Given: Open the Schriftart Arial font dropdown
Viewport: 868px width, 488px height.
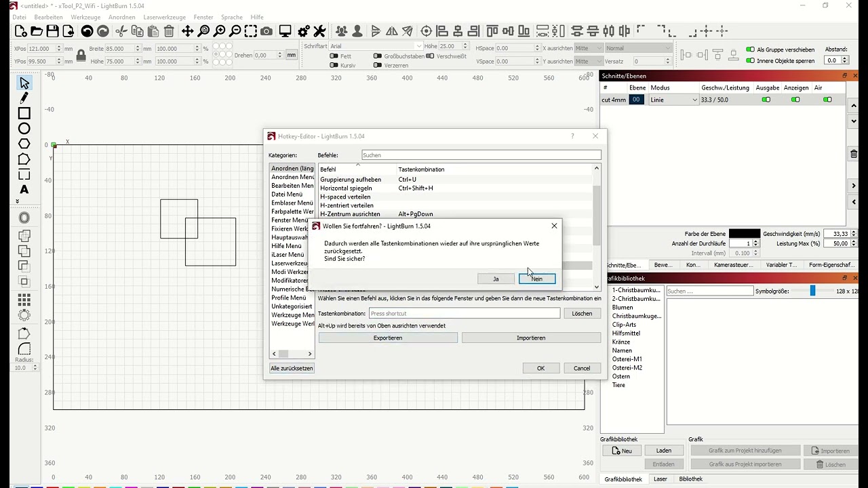Looking at the screenshot, I should pyautogui.click(x=376, y=46).
